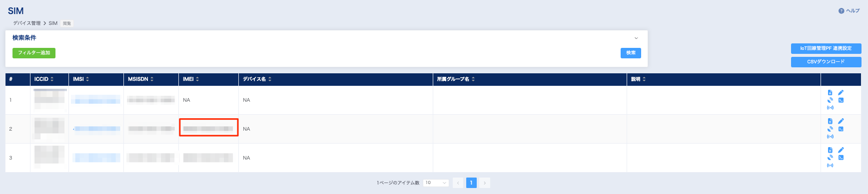
Task: Open the terminal command icon in row 3
Action: tap(841, 158)
